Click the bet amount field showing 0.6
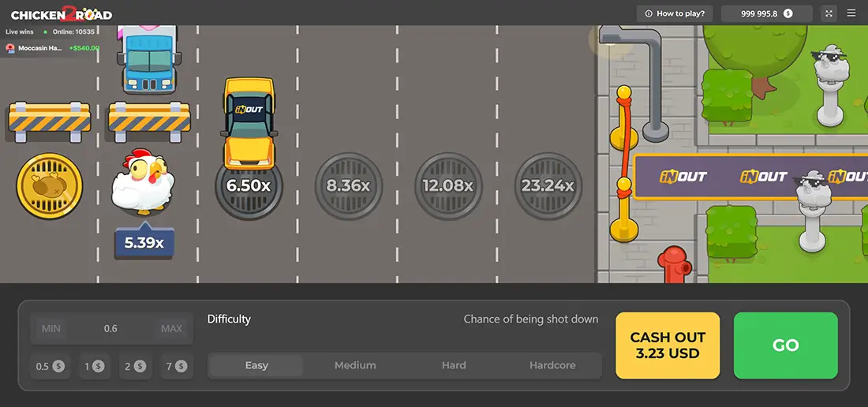The width and height of the screenshot is (868, 407). point(110,328)
